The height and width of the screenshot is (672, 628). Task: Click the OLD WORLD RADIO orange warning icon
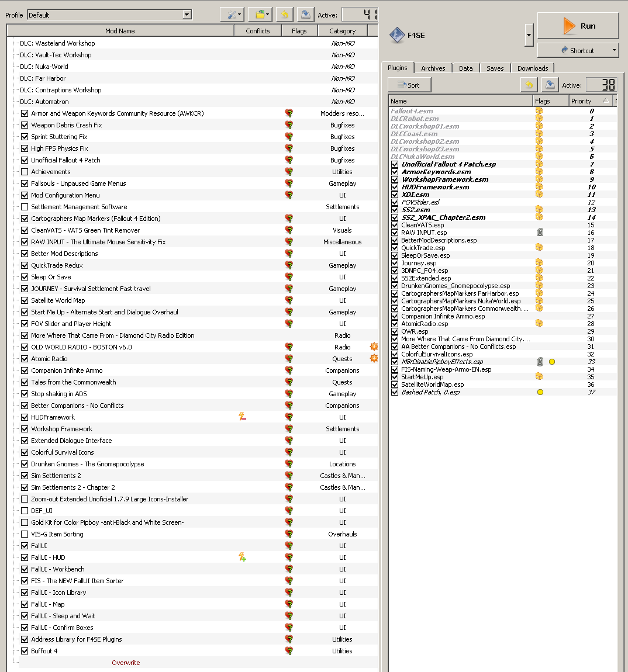[x=374, y=347]
